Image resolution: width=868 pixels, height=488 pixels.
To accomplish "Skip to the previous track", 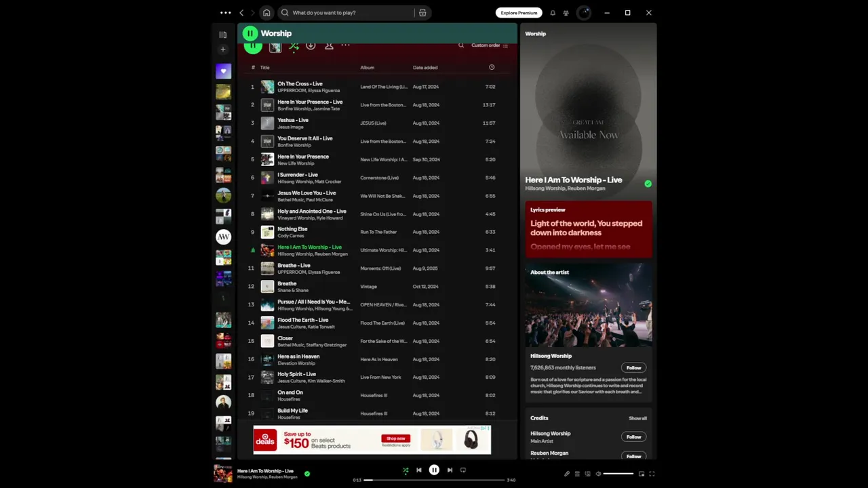I will click(x=418, y=470).
